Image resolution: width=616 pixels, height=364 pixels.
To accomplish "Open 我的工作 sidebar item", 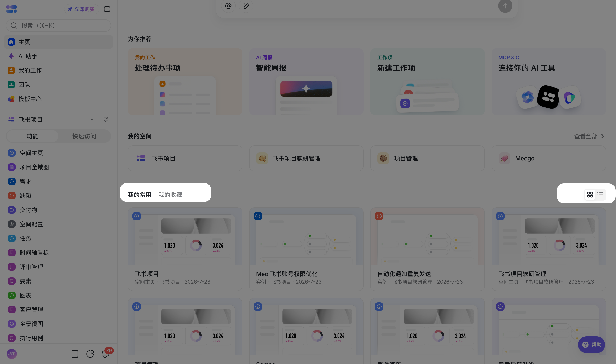I will (58, 70).
